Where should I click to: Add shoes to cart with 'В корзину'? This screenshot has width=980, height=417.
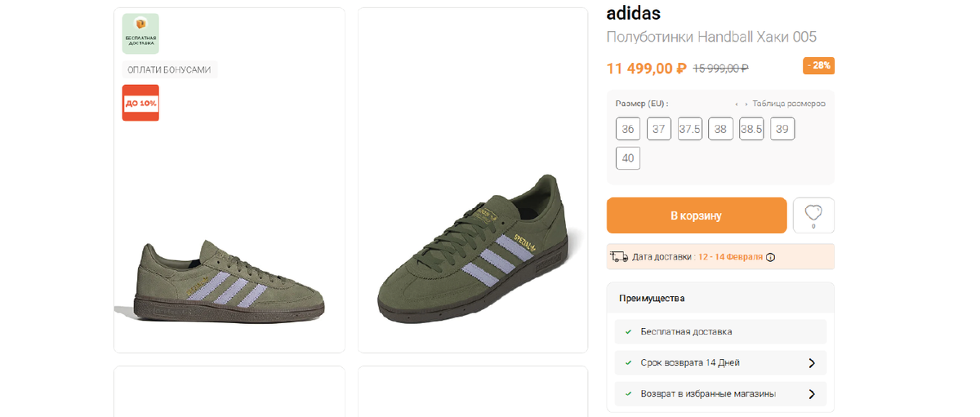pos(696,215)
